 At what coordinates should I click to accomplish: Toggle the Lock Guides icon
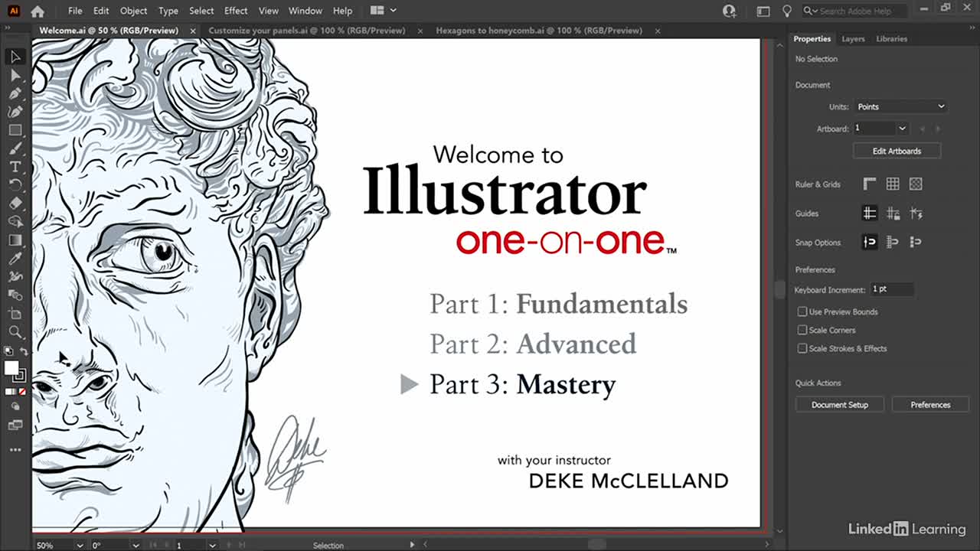coord(893,214)
